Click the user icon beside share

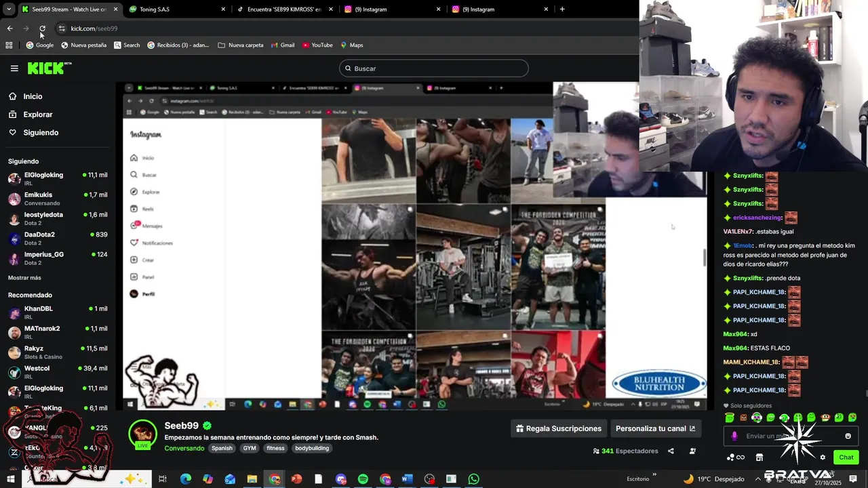click(692, 451)
